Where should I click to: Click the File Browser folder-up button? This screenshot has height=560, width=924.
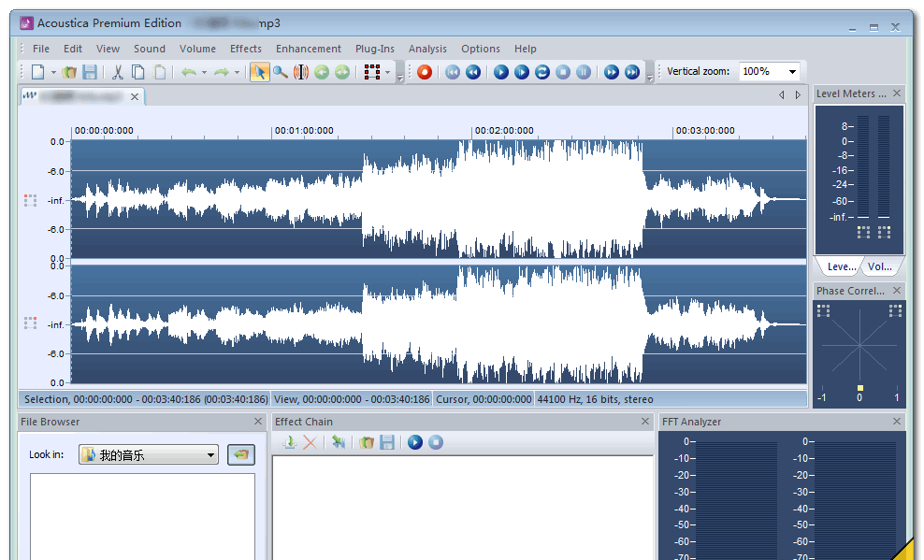tap(241, 454)
